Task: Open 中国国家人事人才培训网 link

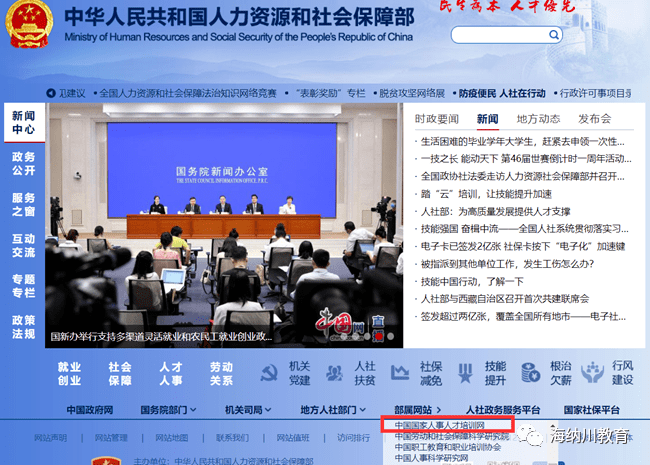Action: coord(439,425)
